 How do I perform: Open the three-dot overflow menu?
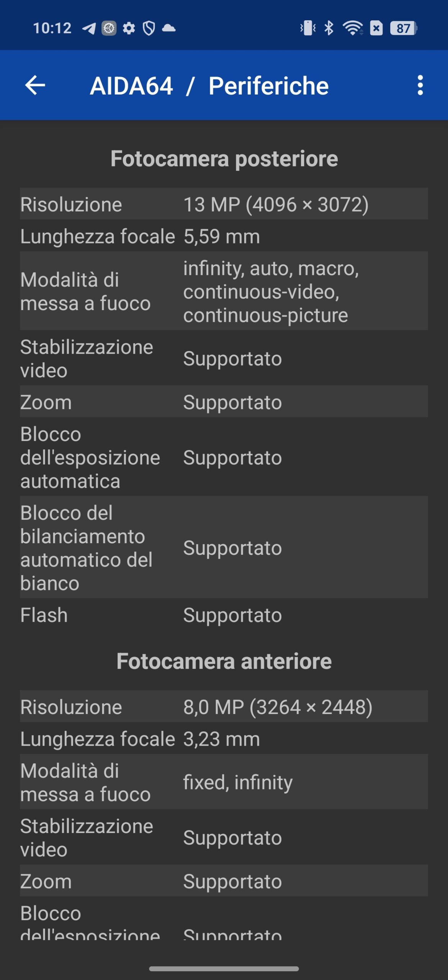(420, 85)
